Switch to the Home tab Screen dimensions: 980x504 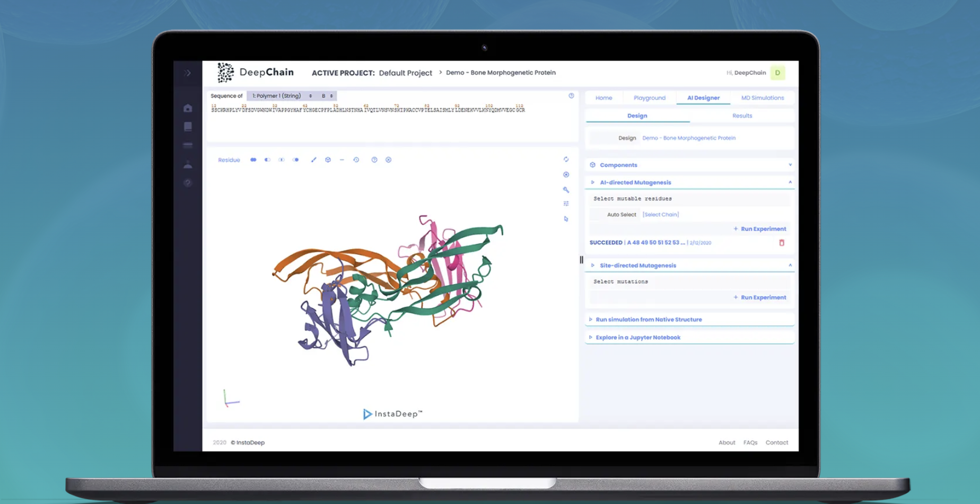603,98
